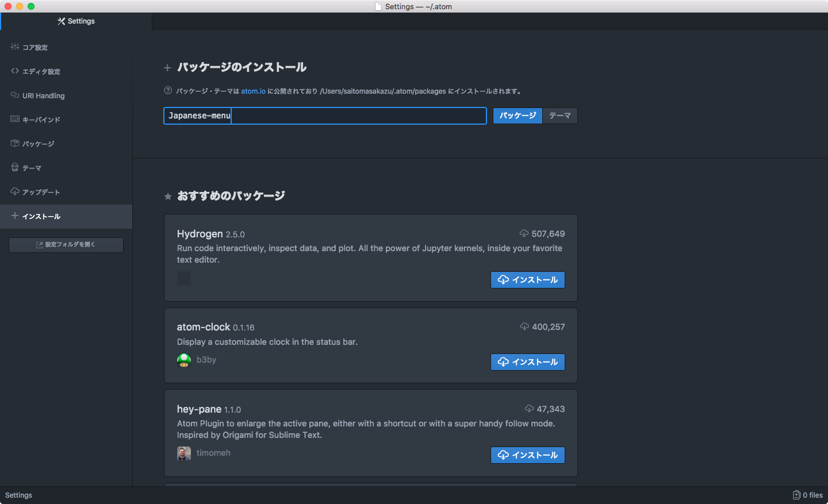Click download count icon on hey-pane card

point(529,409)
